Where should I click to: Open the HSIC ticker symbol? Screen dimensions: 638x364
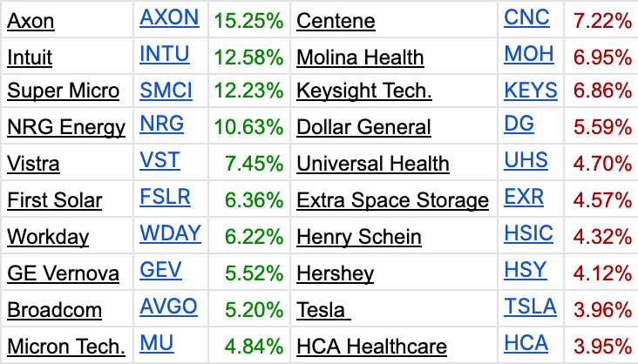pyautogui.click(x=528, y=233)
